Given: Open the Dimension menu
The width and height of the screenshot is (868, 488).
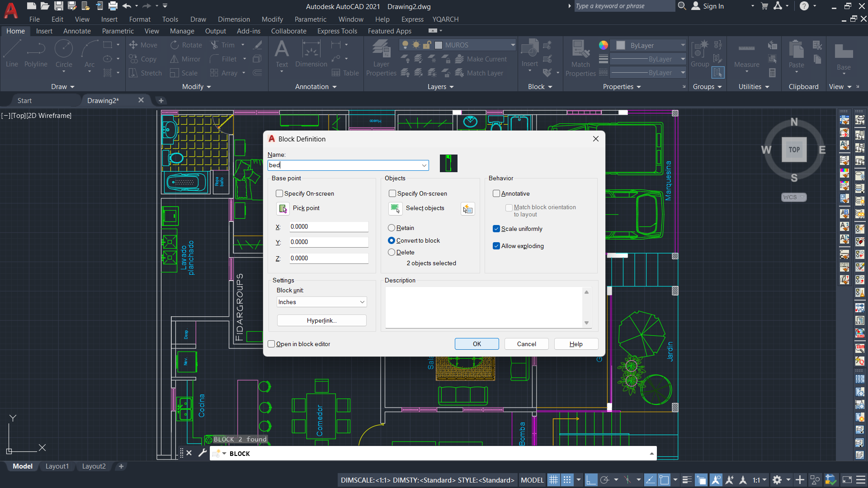Looking at the screenshot, I should click(234, 19).
